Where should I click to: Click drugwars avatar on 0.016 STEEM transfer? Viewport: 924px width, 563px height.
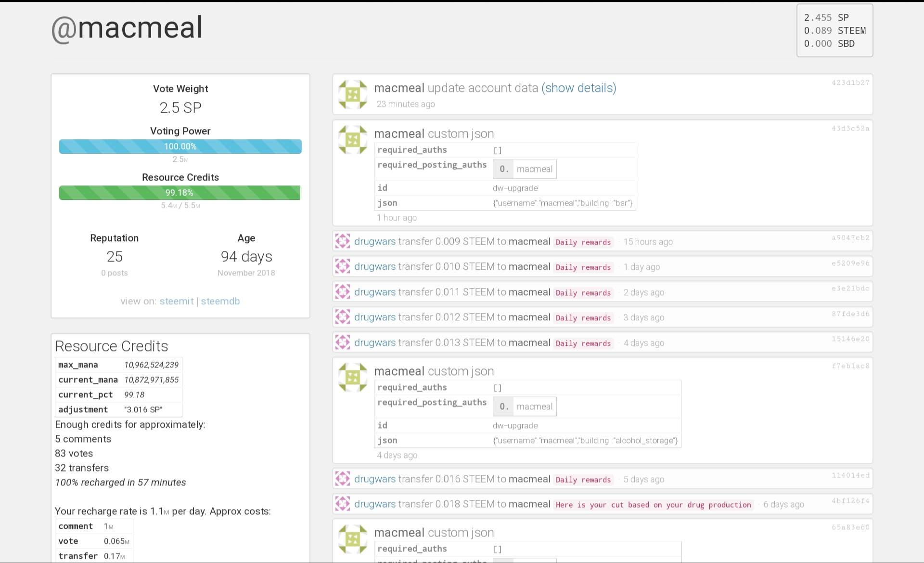(x=343, y=479)
